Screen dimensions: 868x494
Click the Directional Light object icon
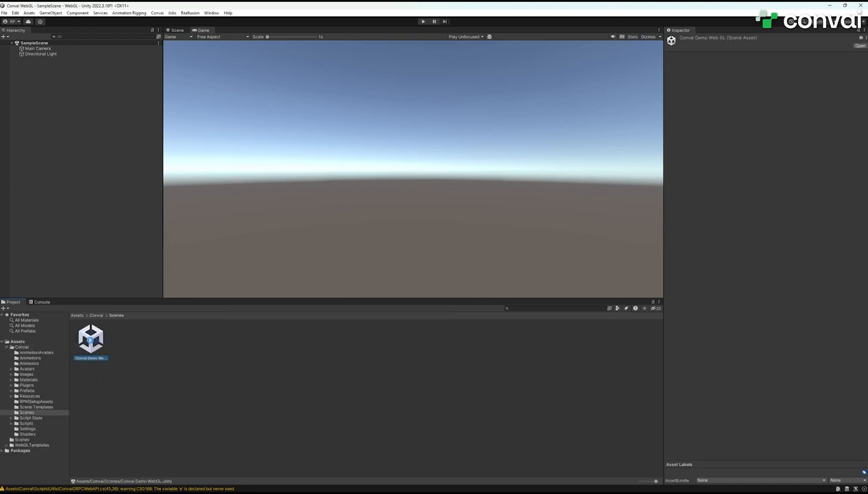coord(22,54)
